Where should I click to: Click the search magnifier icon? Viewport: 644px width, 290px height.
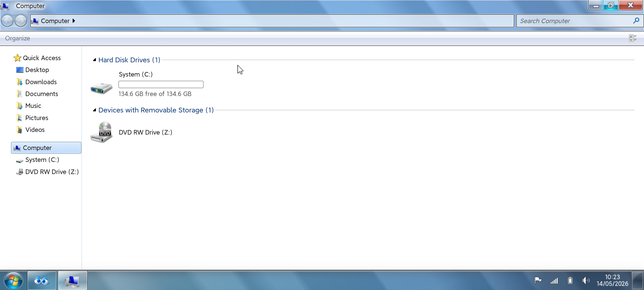[x=636, y=21]
